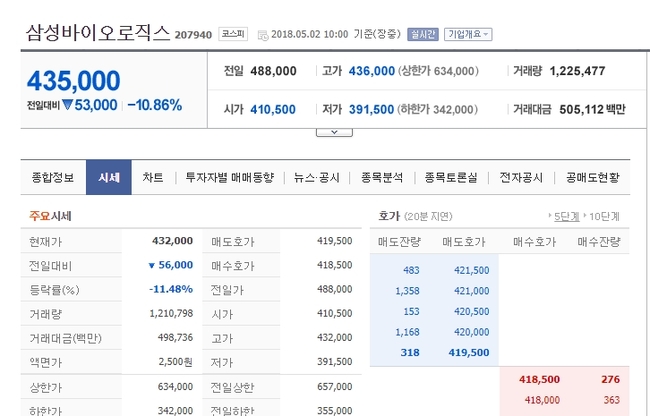Open the 종목토론실 tab
This screenshot has width=650, height=416.
(451, 177)
